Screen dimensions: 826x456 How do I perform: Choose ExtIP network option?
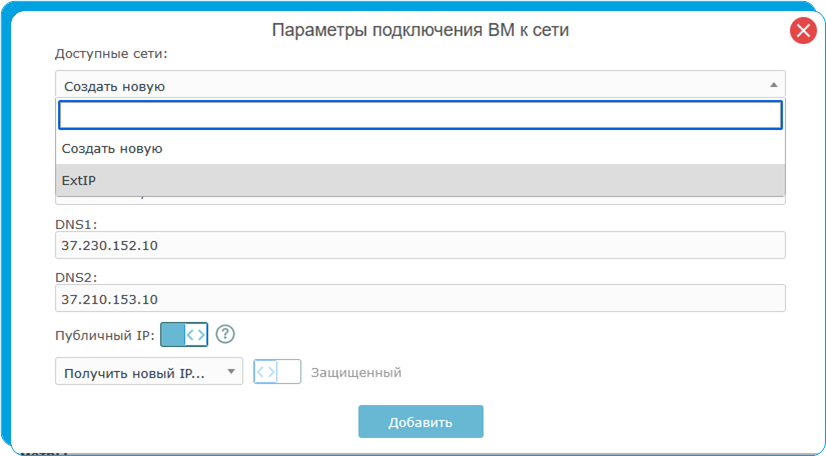79,180
